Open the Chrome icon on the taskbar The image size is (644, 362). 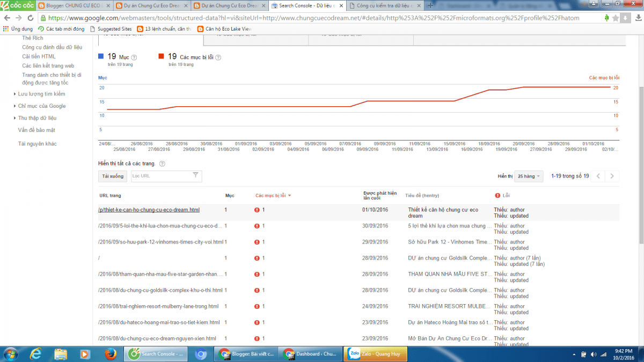(201, 354)
